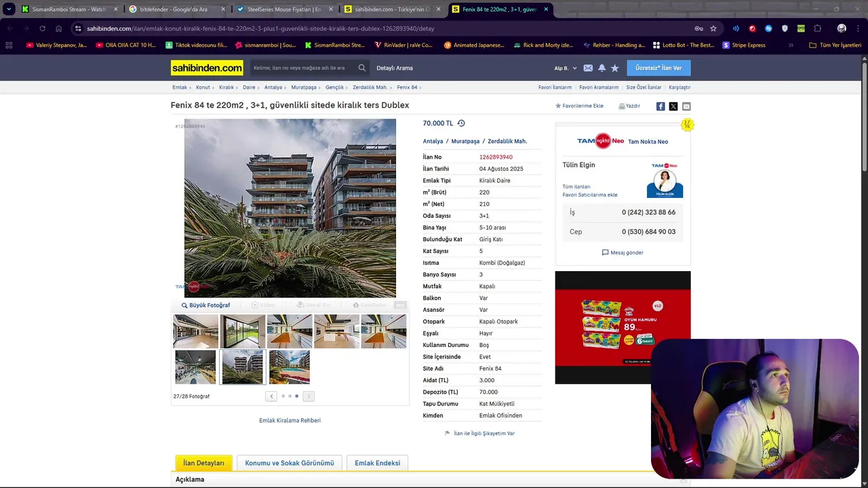Report via İlan ile İlgili Şikayetim Var
Image resolution: width=868 pixels, height=488 pixels.
(479, 433)
